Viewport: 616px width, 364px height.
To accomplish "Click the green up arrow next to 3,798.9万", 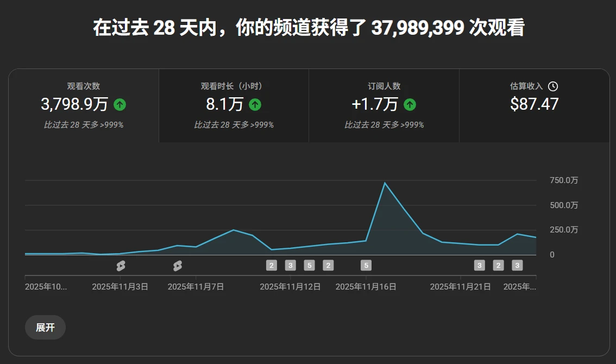I will click(120, 104).
